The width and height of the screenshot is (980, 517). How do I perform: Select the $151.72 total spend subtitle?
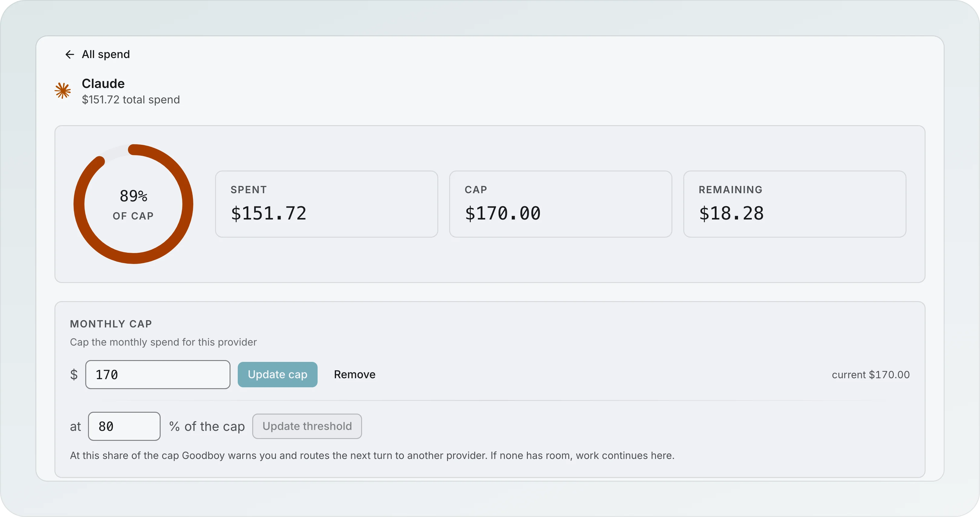131,99
